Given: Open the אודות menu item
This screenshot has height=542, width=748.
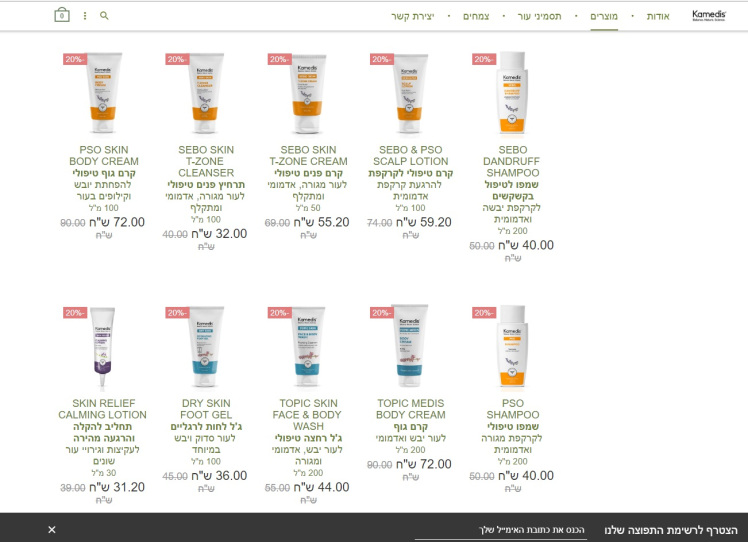Looking at the screenshot, I should coord(658,16).
